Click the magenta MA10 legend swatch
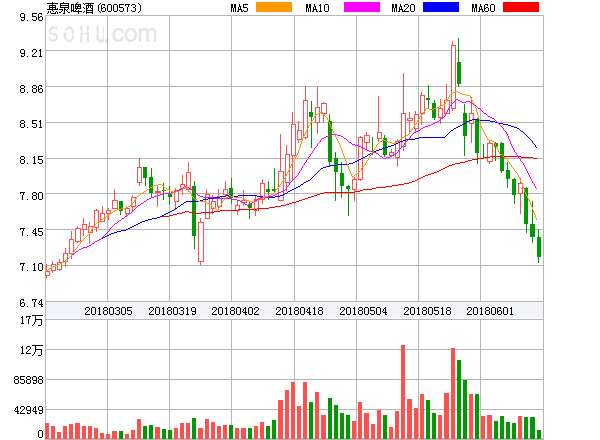 pos(362,7)
